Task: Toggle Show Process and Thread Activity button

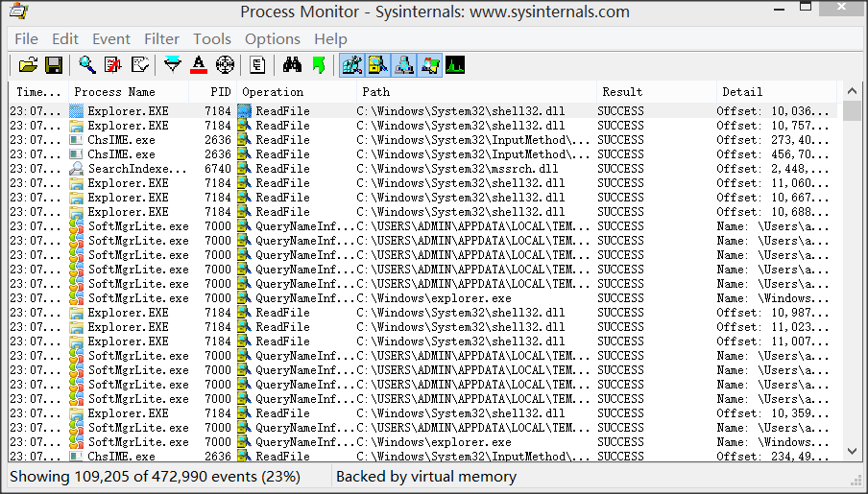Action: tap(430, 65)
